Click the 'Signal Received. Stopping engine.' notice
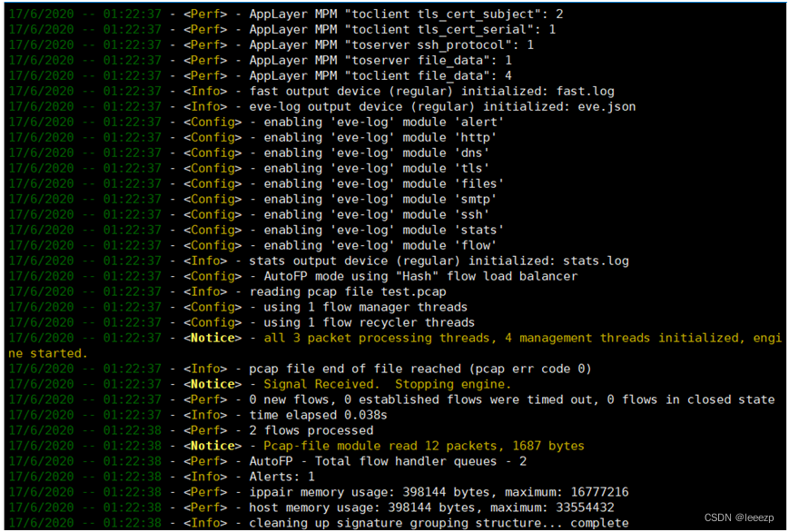The image size is (789, 532). [261, 385]
